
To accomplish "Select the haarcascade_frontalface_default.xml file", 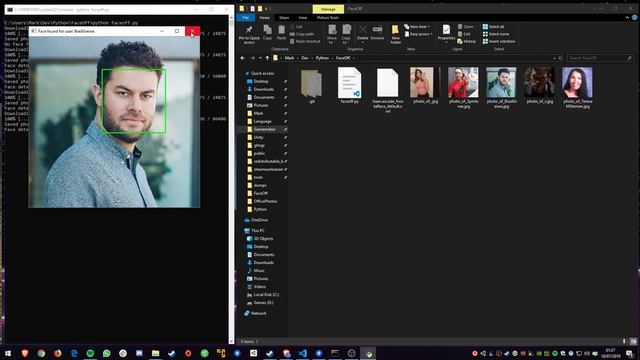I will [387, 90].
